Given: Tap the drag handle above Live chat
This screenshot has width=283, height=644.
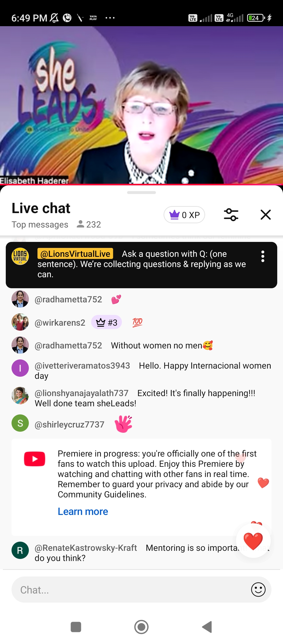Looking at the screenshot, I should coord(141,192).
